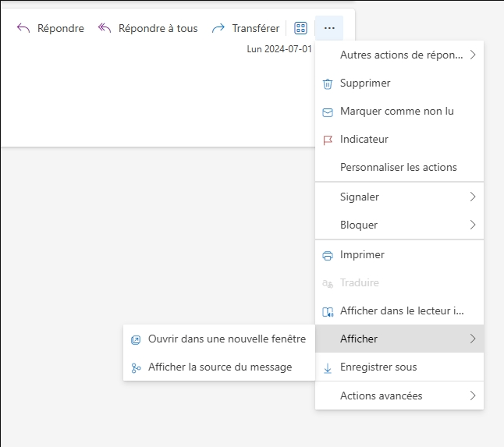The image size is (504, 447).
Task: Click the Forward arrow icon
Action: [x=218, y=28]
